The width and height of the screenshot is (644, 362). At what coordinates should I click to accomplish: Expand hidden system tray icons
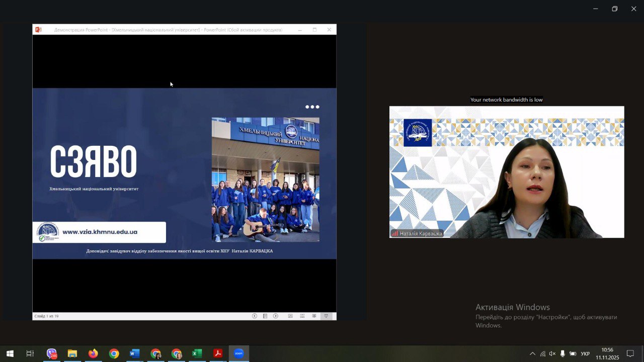pos(532,354)
